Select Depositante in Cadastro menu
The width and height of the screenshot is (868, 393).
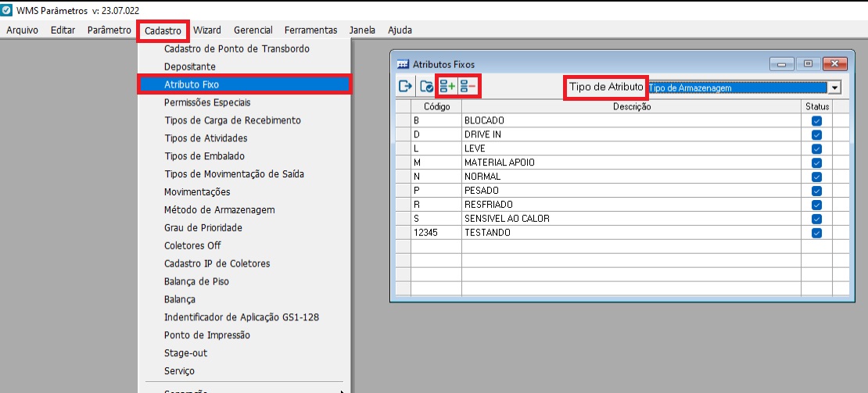[x=243, y=66]
